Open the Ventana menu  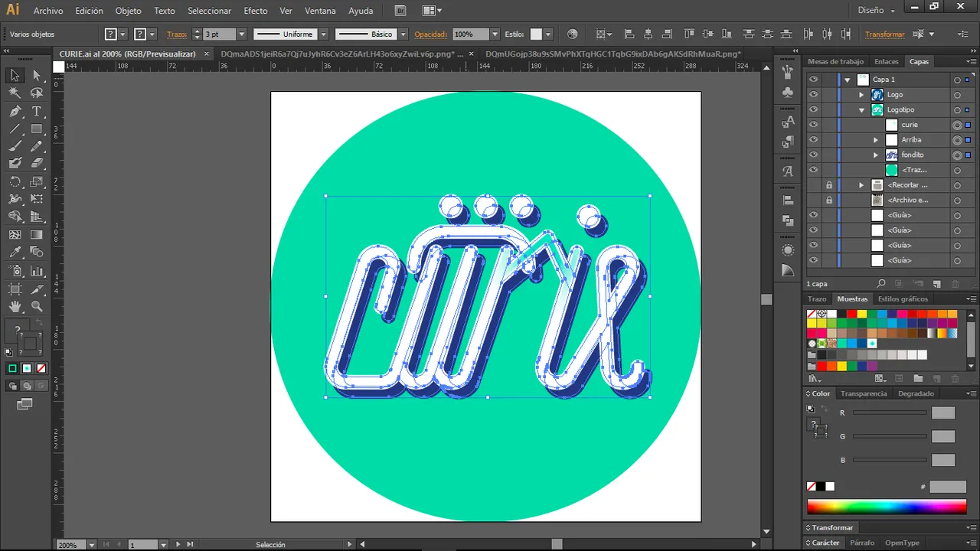click(320, 11)
